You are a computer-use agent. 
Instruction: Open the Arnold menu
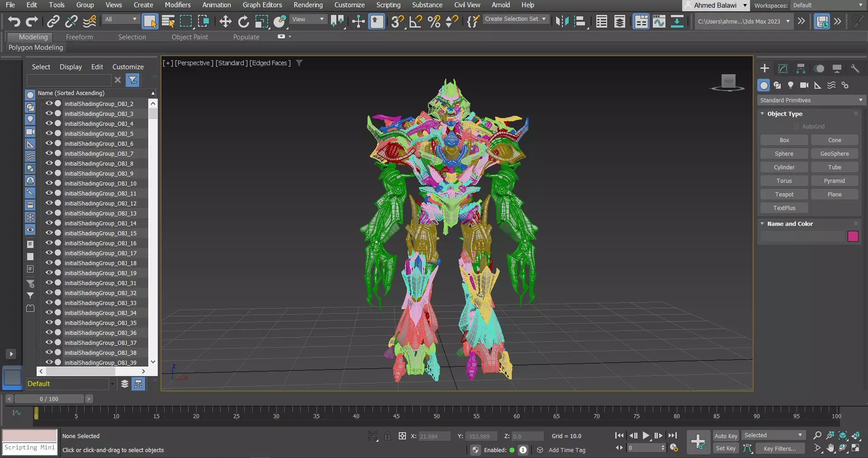500,5
